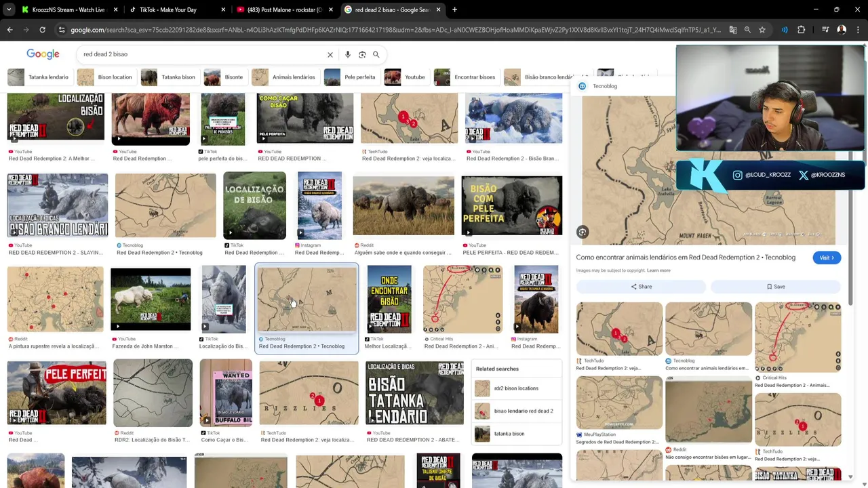Viewport: 868px width, 488px height.
Task: Open Fazenda de John Marston white bison thumbnail
Action: coord(151,299)
